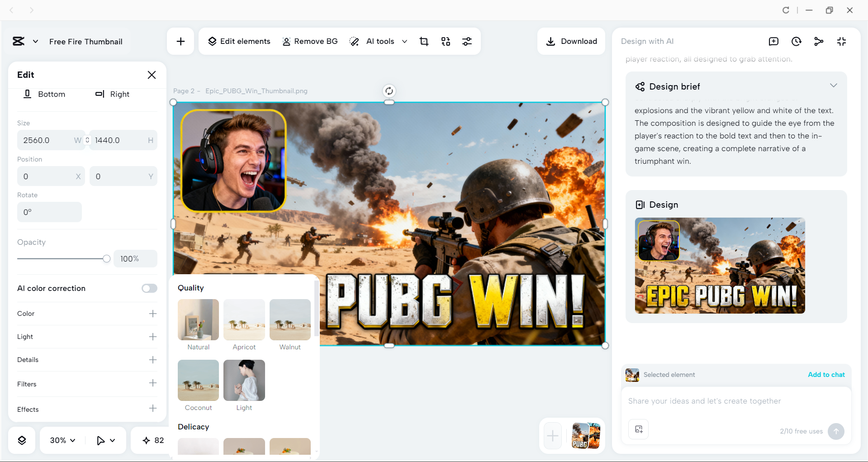This screenshot has height=462, width=868.
Task: Select Remove BG tool
Action: [x=310, y=41]
